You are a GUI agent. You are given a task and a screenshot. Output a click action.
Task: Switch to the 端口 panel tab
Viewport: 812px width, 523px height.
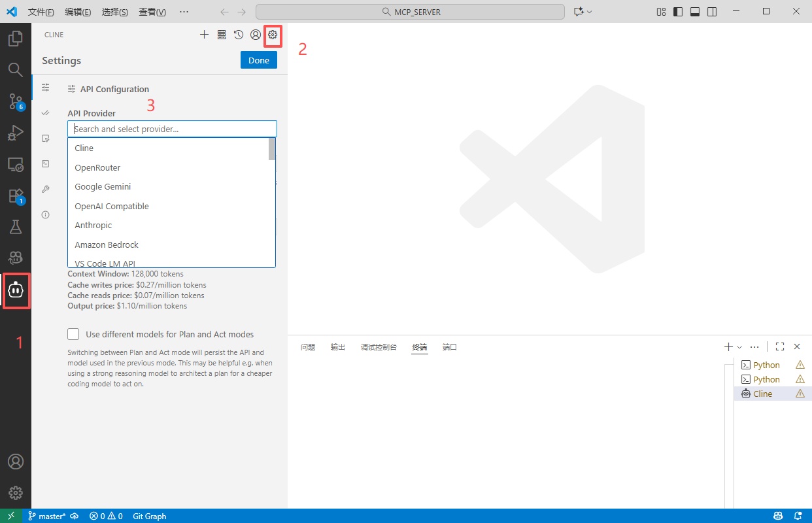450,347
